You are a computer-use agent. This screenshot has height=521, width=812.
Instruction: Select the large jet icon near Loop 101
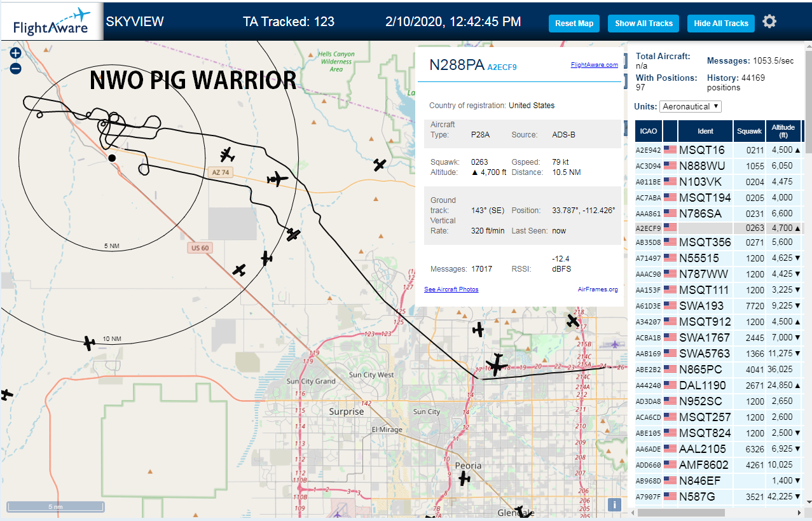pyautogui.click(x=496, y=365)
